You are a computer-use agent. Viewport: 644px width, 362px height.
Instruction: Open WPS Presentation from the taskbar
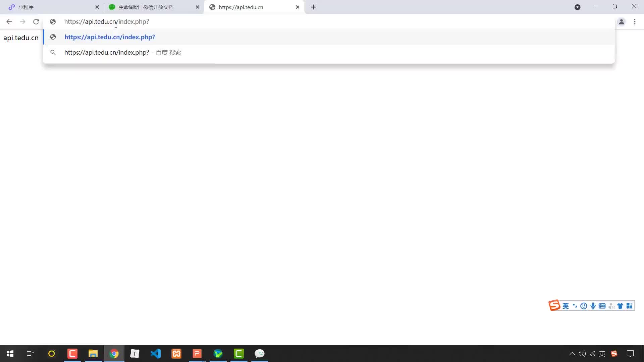point(197,354)
